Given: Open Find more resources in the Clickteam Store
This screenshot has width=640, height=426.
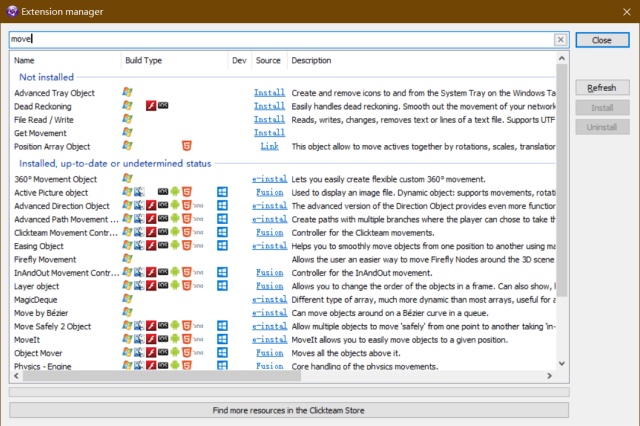Looking at the screenshot, I should (289, 410).
